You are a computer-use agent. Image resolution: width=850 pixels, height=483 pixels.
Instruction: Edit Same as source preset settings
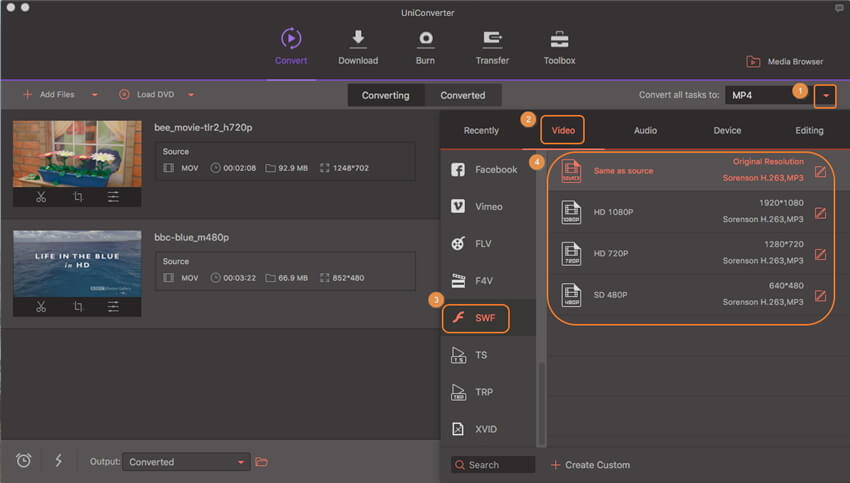[x=821, y=172]
